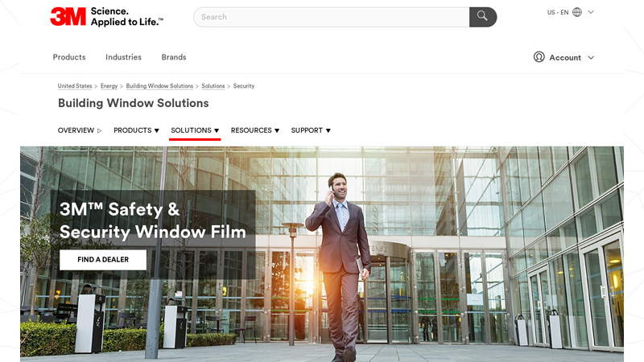
Task: Expand the US - EN region chevron
Action: pos(591,12)
